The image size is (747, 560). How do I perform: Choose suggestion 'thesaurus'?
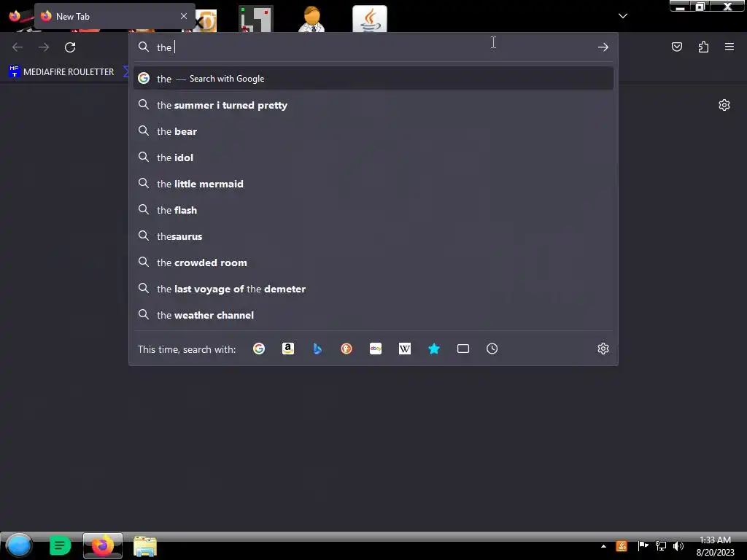373,236
